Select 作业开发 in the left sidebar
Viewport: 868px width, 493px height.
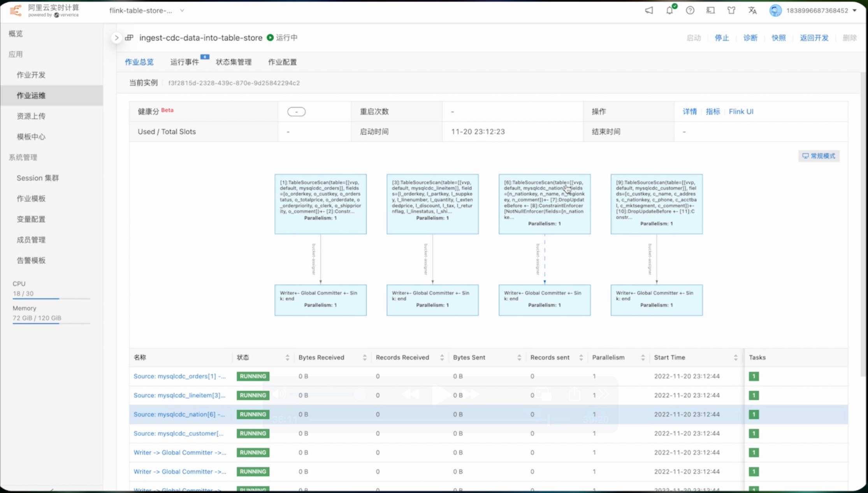tap(31, 75)
